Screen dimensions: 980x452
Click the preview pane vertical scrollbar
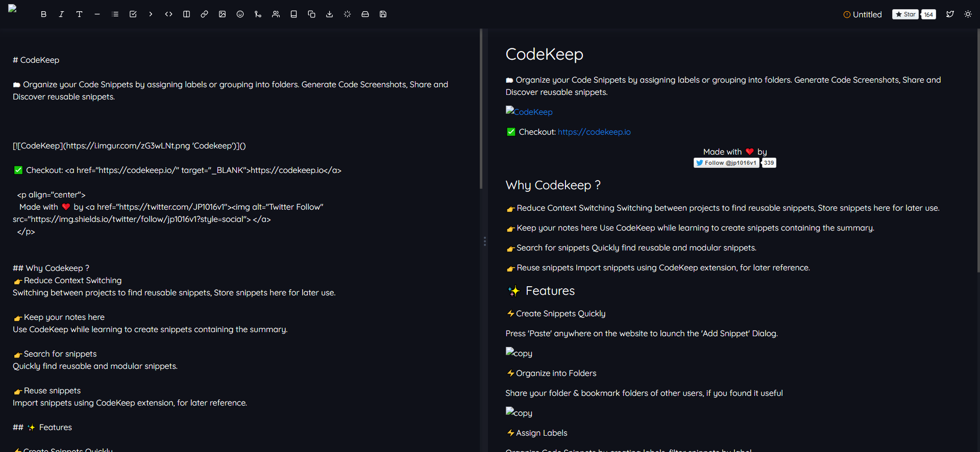click(978, 150)
